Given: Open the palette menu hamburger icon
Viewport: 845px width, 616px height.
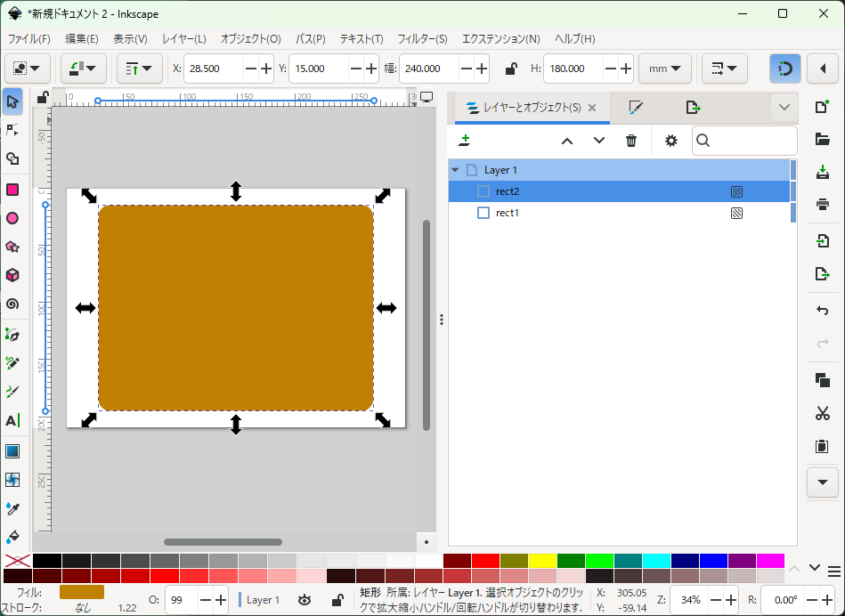Looking at the screenshot, I should [x=834, y=571].
